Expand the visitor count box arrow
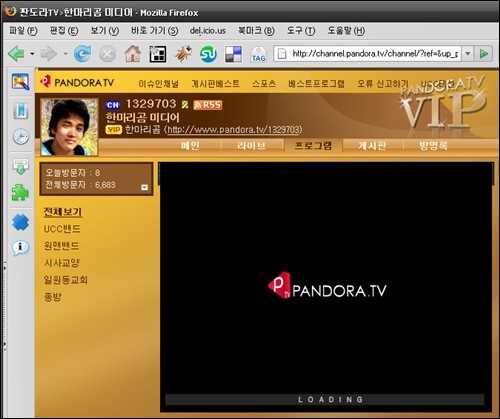This screenshot has width=500, height=419. coord(144,187)
